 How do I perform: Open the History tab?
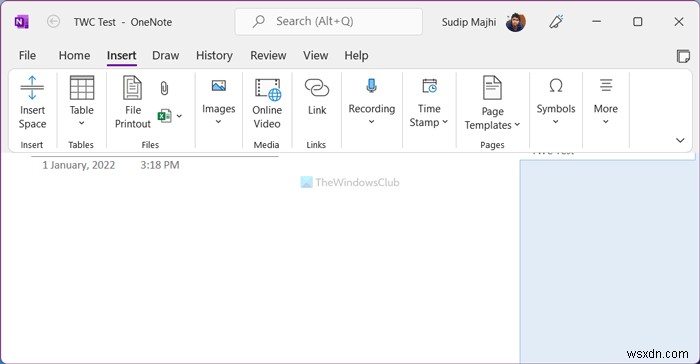214,55
